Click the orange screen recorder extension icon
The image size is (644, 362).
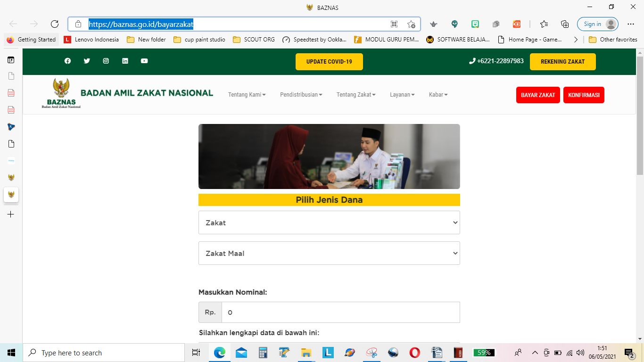(517, 24)
